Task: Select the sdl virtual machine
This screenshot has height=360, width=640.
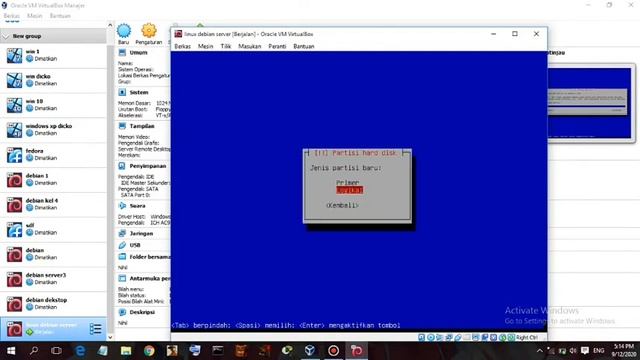Action: pyautogui.click(x=53, y=229)
